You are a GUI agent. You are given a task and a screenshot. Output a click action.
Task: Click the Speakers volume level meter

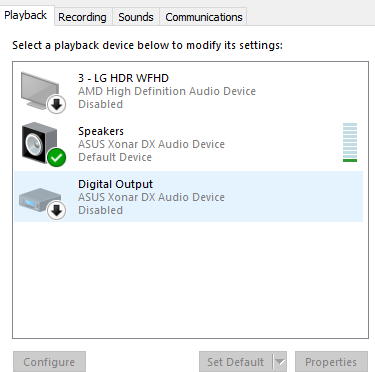point(350,143)
